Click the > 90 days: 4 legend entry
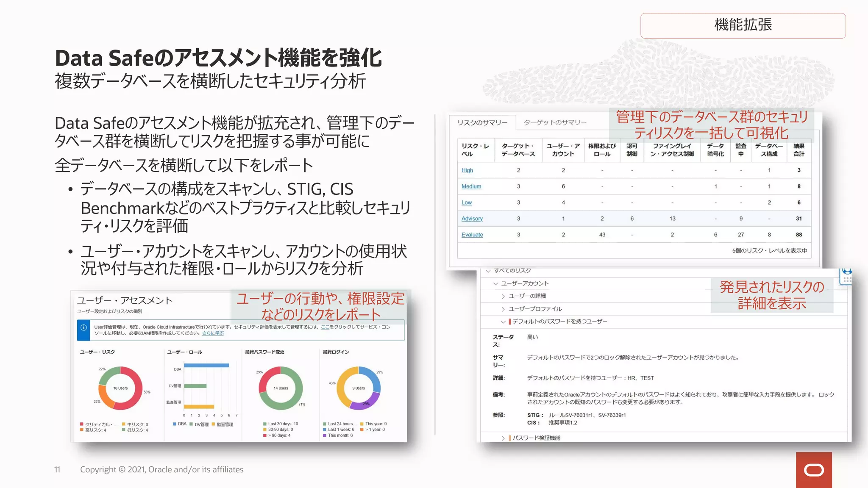Screen dimensions: 868x488 [277, 435]
